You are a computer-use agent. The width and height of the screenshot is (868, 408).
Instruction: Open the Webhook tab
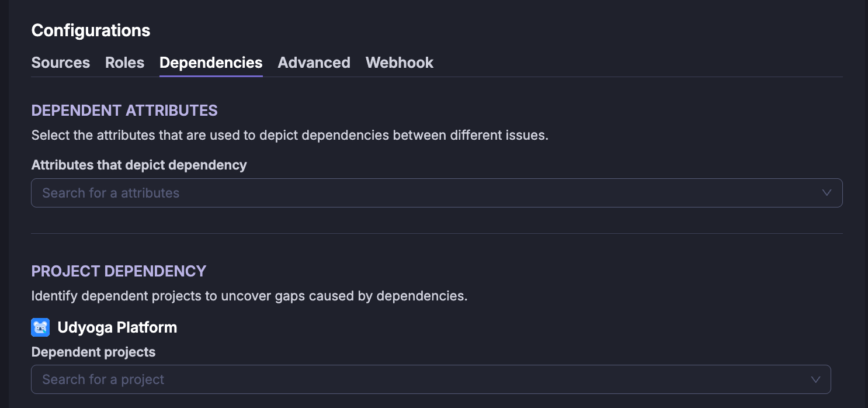coord(400,63)
